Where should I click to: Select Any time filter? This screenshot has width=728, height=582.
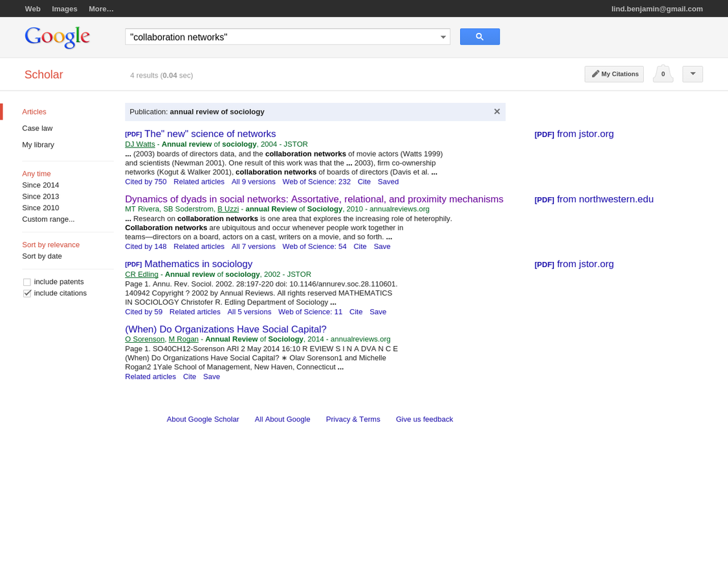pos(36,173)
